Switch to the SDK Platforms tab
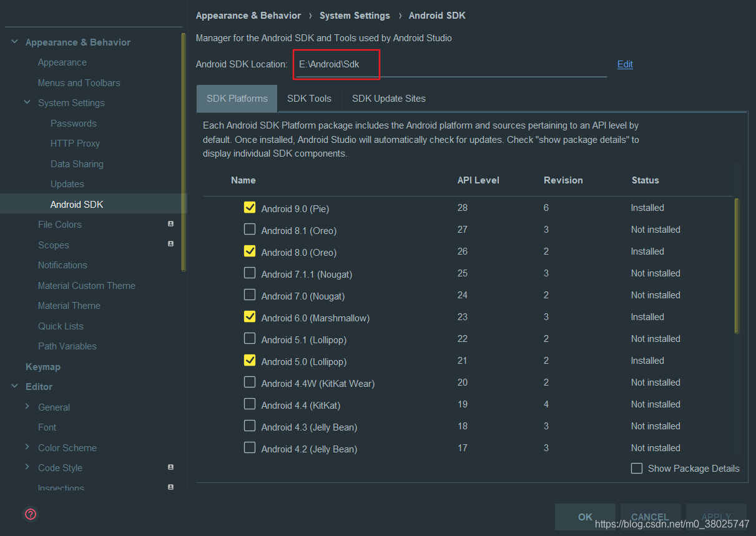Viewport: 756px width, 536px height. coord(237,99)
